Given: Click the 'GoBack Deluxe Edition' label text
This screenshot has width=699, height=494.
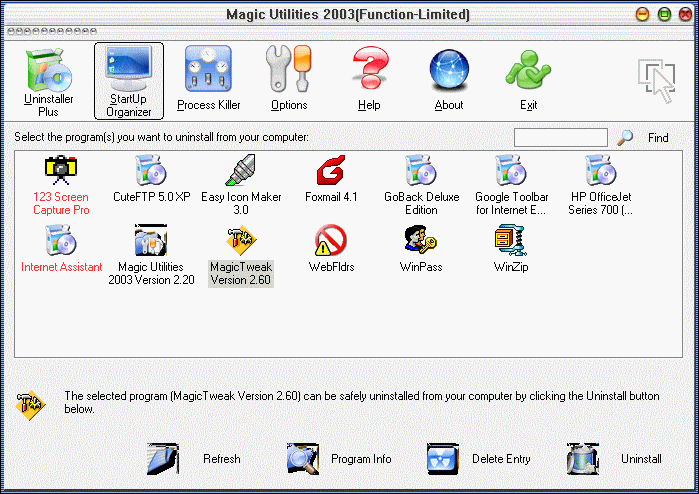Looking at the screenshot, I should pyautogui.click(x=421, y=203).
